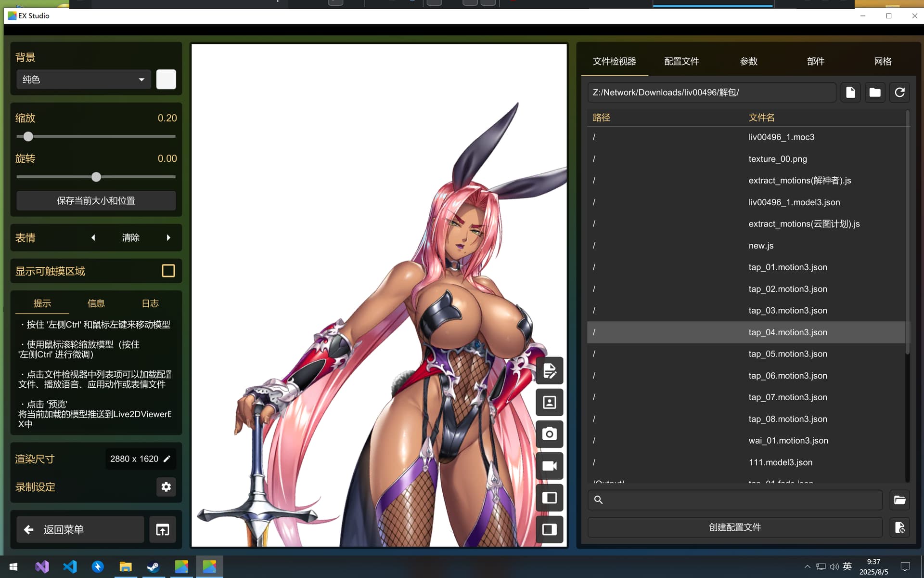Open the recording settings gear
924x578 pixels.
coord(166,487)
